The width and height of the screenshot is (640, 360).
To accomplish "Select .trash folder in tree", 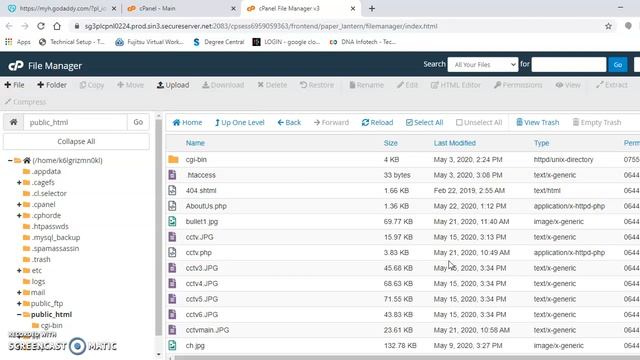I will (41, 259).
